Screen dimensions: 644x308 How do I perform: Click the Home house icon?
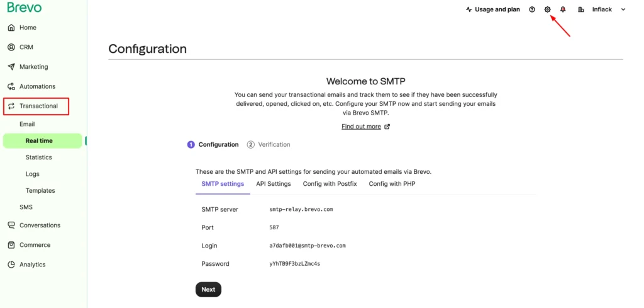[11, 28]
